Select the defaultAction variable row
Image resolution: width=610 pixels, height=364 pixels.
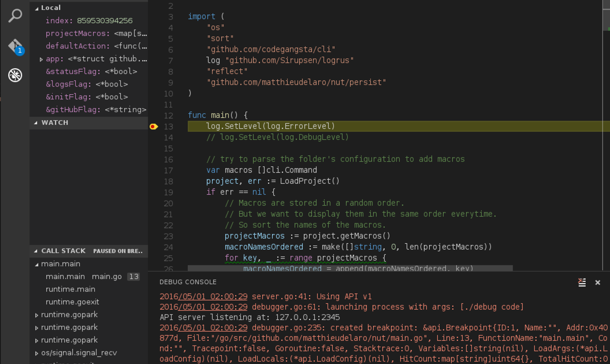(89, 46)
